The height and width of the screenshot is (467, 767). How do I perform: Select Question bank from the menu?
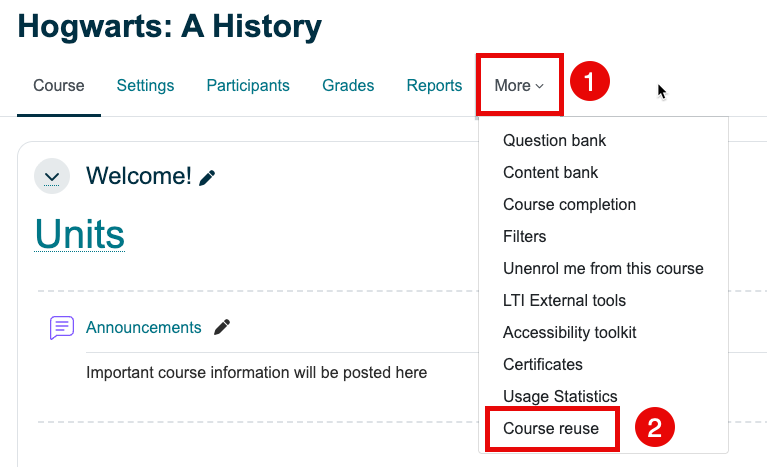554,141
